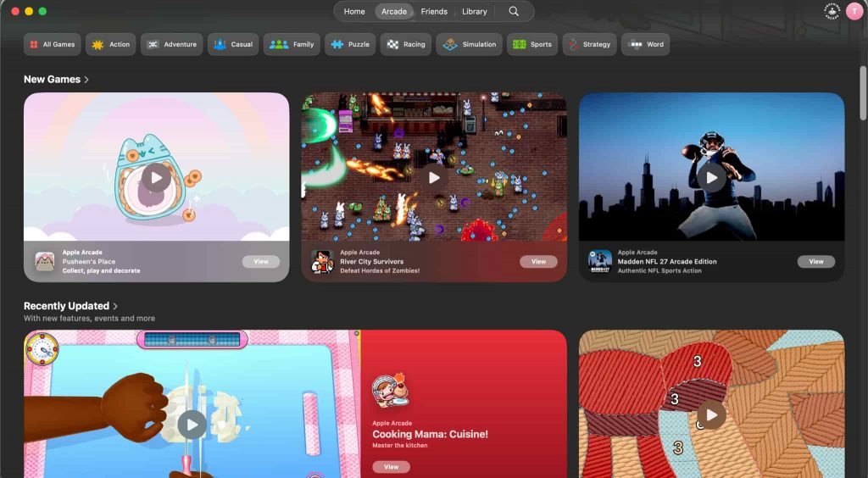Switch to the Arcade tab
The height and width of the screenshot is (478, 868).
394,11
